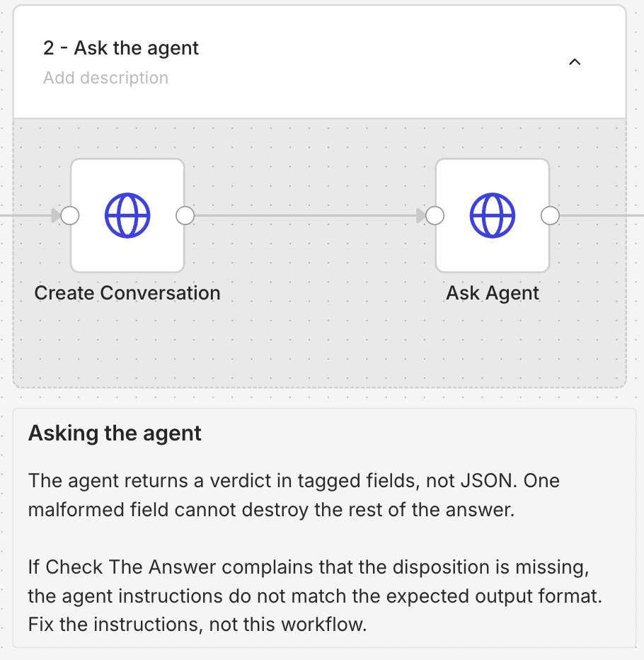Click the arrowhead entering the Ask Agent node
644x660 pixels.
pos(420,215)
